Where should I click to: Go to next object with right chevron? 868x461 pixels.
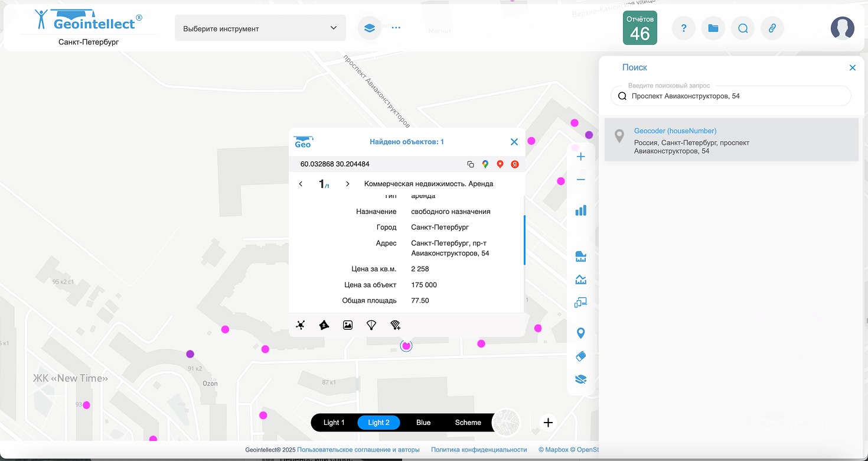click(348, 184)
